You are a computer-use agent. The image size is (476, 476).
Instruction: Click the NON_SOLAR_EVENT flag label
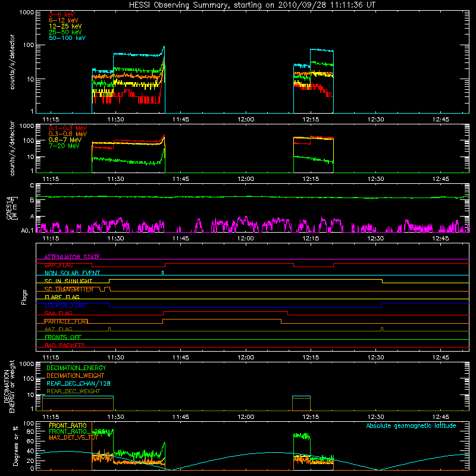[x=72, y=273]
